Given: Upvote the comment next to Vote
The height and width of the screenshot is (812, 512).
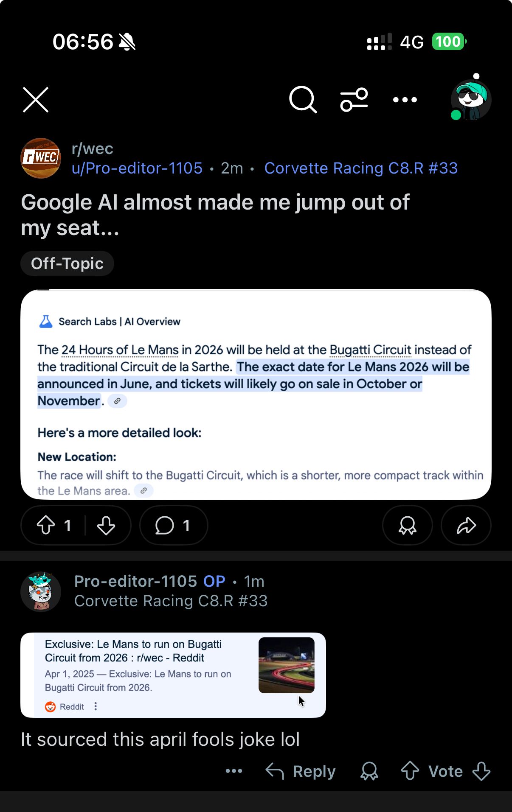Looking at the screenshot, I should point(410,771).
